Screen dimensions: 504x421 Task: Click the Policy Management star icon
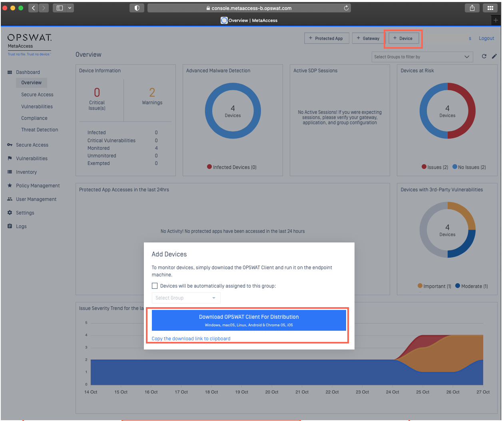(x=10, y=186)
